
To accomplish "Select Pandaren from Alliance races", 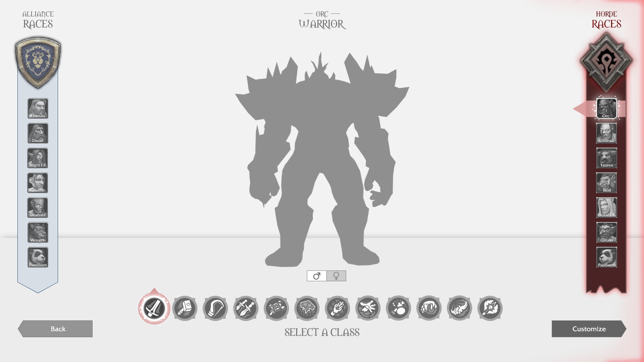I will click(38, 257).
